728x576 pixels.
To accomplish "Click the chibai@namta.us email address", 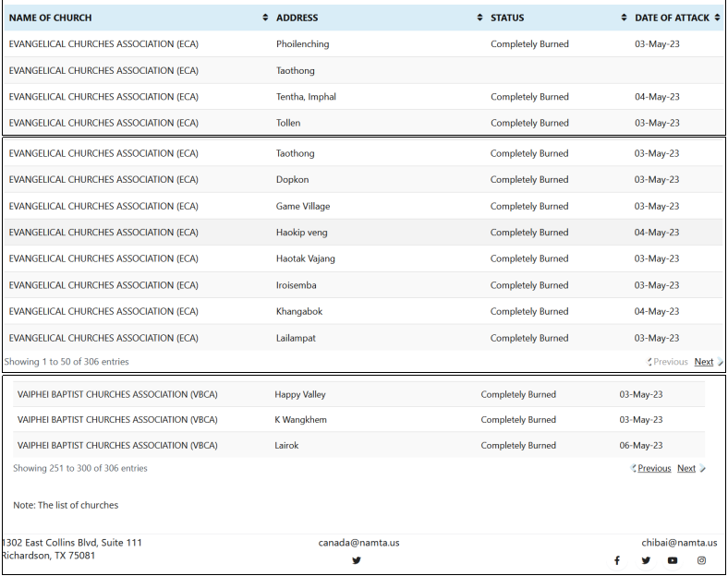I will coord(679,543).
